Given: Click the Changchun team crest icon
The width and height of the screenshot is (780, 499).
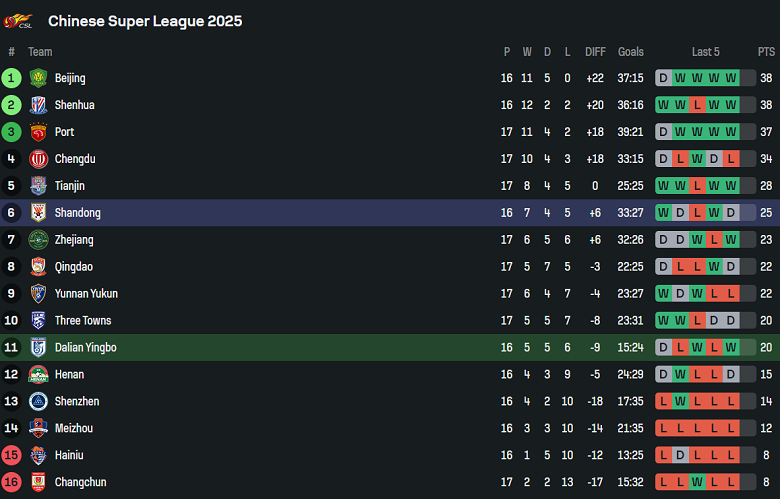Looking at the screenshot, I should click(x=38, y=482).
